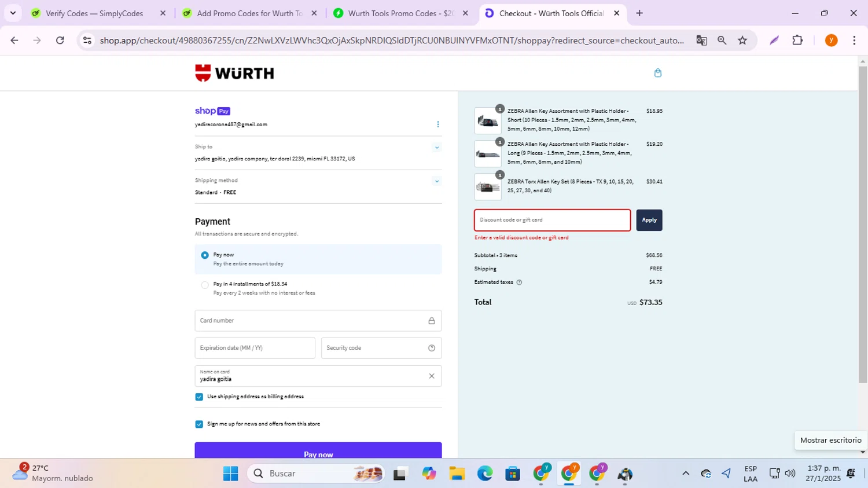Open Microsoft Store from the taskbar

click(x=513, y=474)
